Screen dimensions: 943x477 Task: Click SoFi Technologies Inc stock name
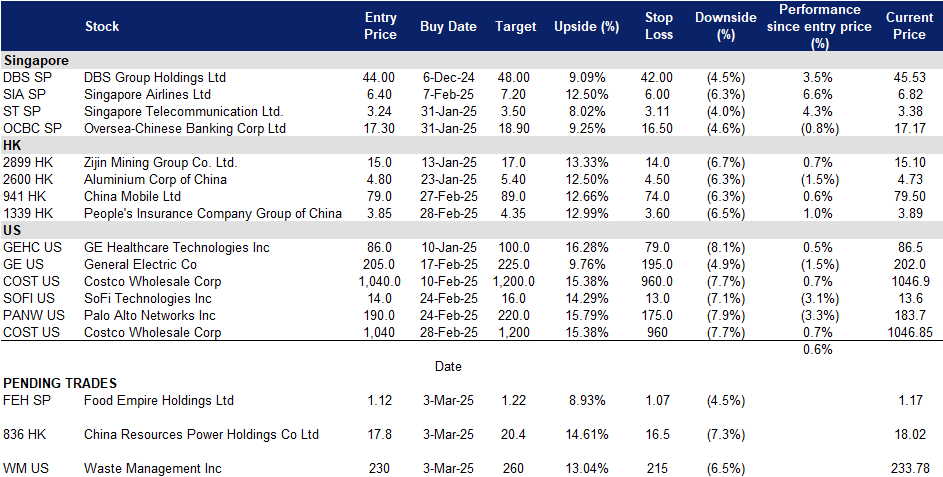click(x=148, y=298)
